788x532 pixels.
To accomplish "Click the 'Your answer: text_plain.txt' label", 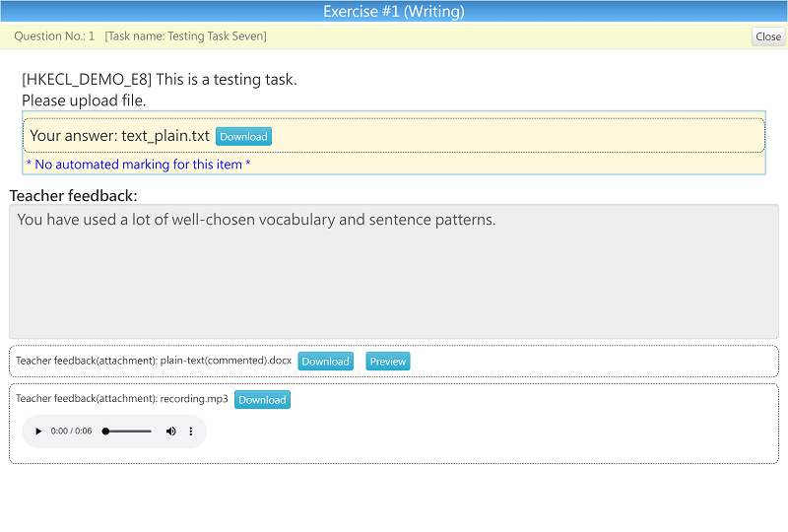I will coord(119,136).
